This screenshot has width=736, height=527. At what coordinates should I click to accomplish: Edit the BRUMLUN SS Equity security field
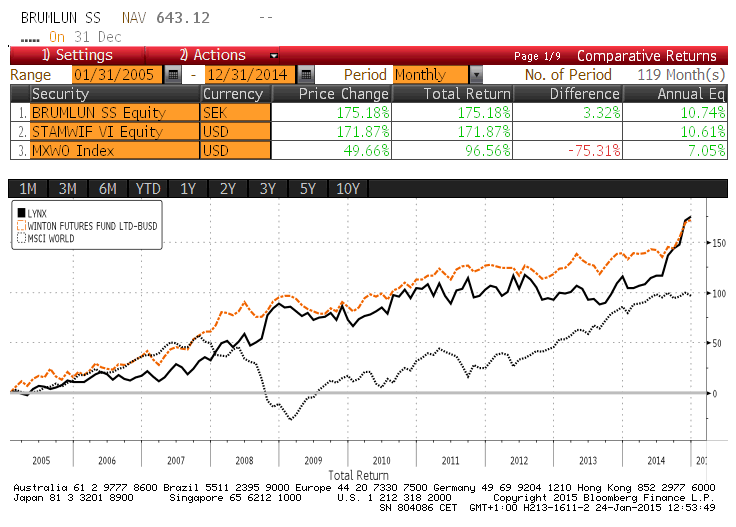pos(115,113)
